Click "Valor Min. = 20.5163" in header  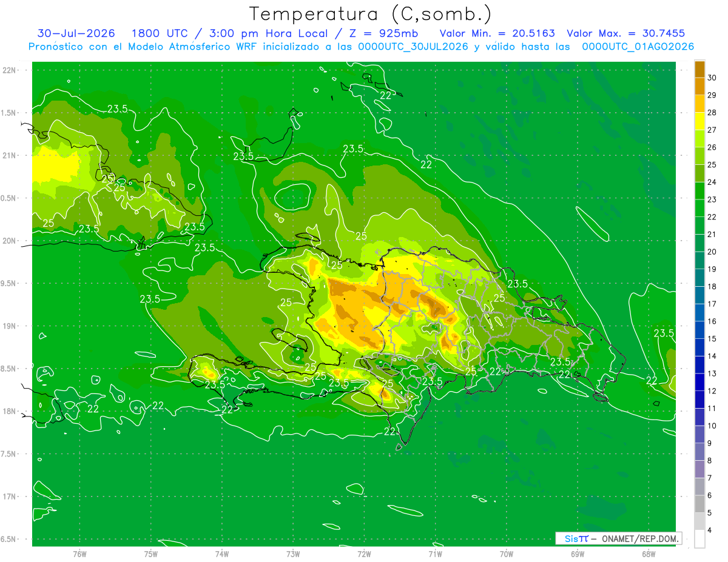coord(497,33)
